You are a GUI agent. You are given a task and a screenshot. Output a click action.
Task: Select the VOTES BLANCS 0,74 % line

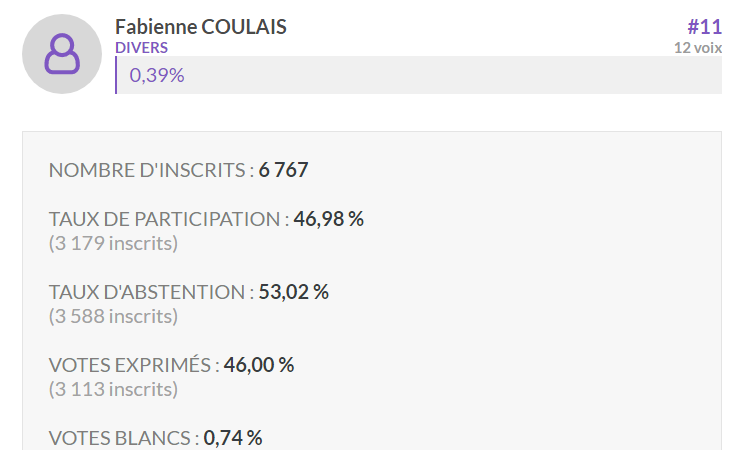click(155, 438)
